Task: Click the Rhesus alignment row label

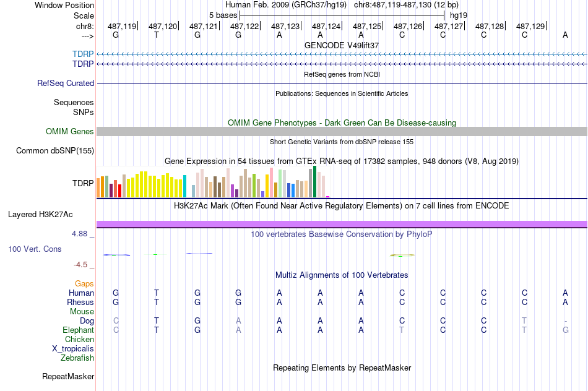Action: (x=80, y=302)
